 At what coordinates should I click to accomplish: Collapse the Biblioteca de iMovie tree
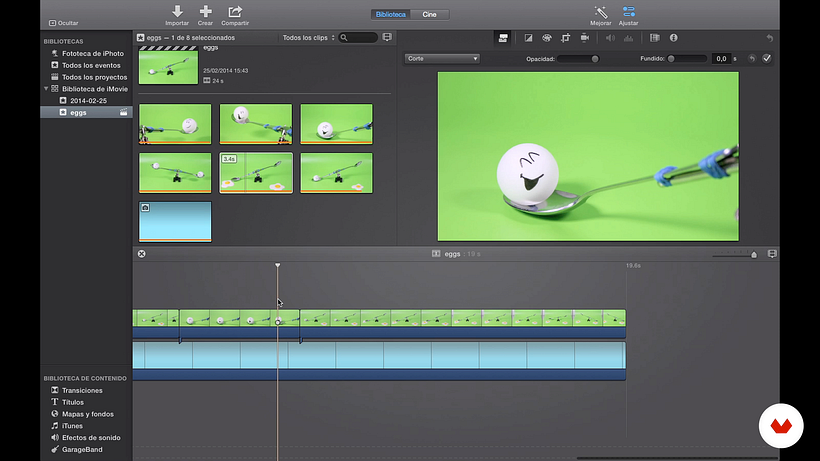[x=46, y=89]
